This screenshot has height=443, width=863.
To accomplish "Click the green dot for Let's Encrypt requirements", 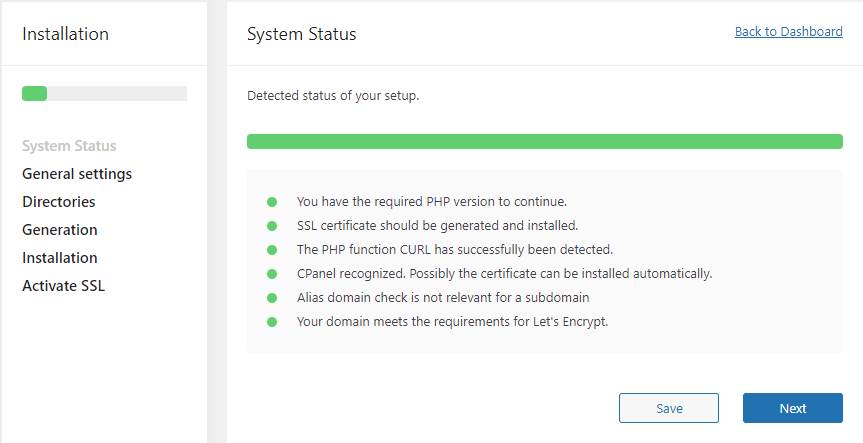I will [272, 322].
